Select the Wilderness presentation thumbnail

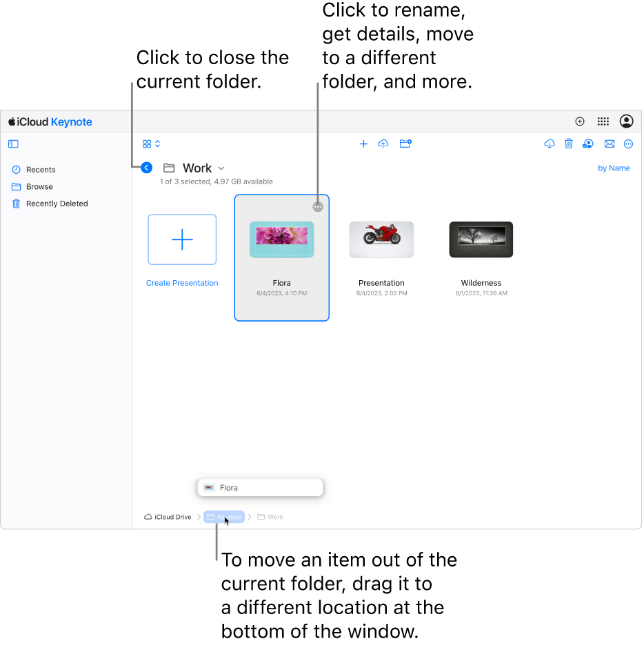tap(481, 239)
